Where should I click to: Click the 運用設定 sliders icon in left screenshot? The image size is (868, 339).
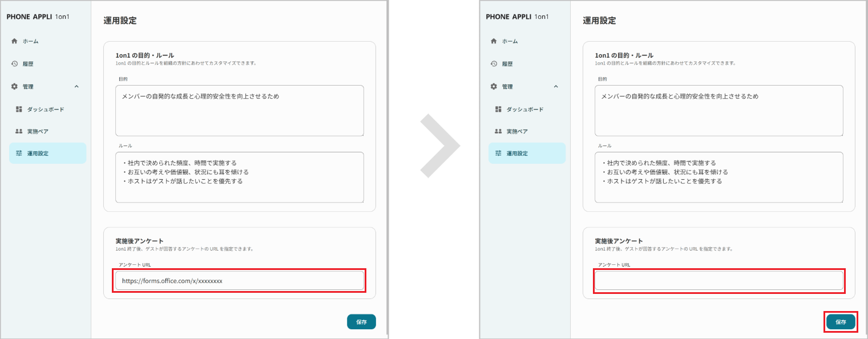point(19,154)
